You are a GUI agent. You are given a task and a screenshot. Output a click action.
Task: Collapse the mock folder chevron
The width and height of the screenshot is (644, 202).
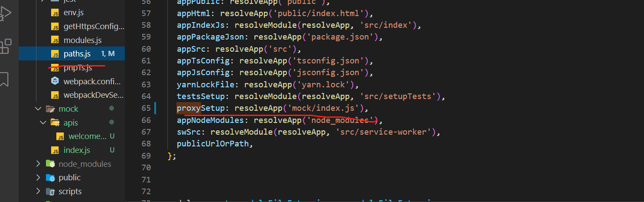[38, 109]
